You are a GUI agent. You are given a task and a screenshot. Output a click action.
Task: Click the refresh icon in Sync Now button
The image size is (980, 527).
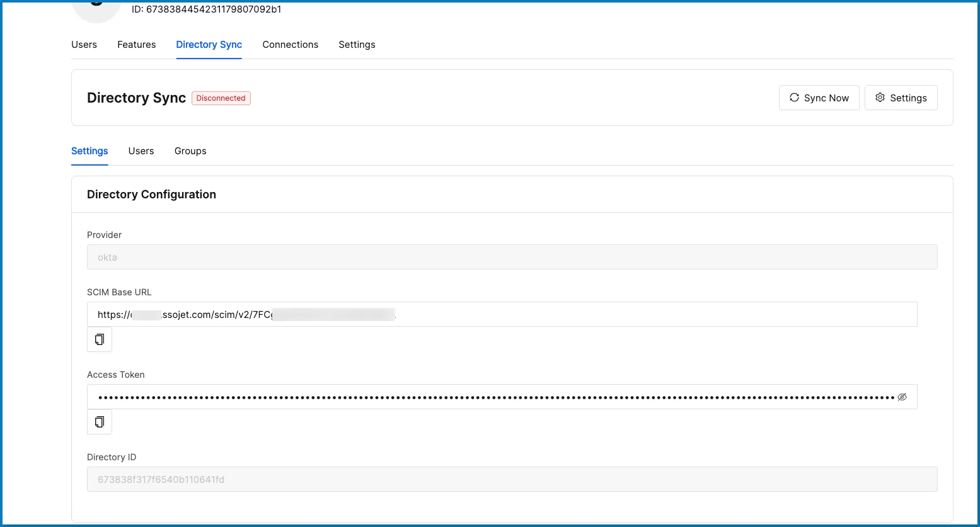(795, 98)
